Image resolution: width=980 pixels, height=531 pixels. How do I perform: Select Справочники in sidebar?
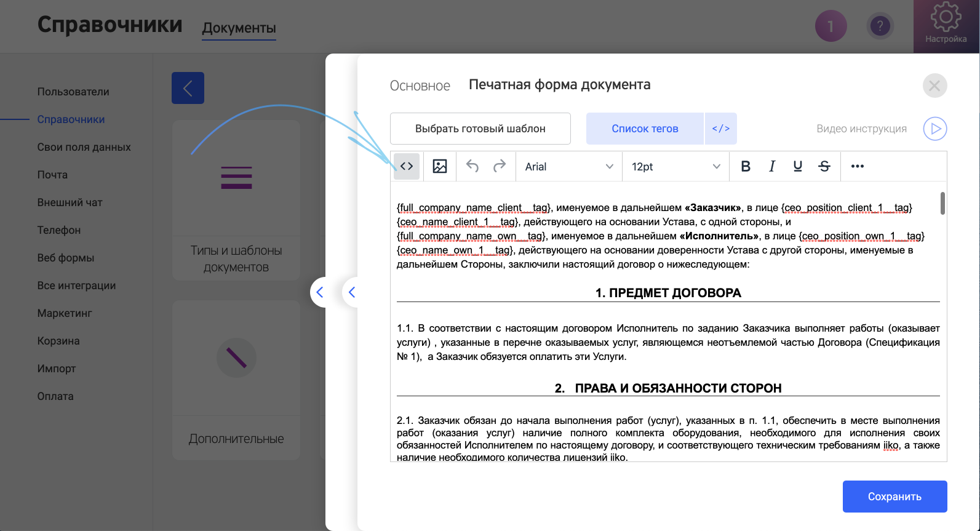71,119
